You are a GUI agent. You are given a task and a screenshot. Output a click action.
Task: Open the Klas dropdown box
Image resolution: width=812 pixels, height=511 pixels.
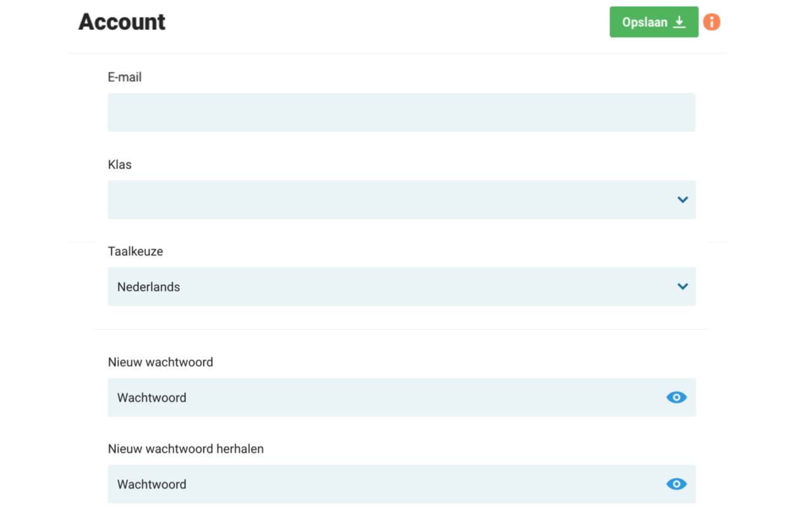pyautogui.click(x=393, y=200)
